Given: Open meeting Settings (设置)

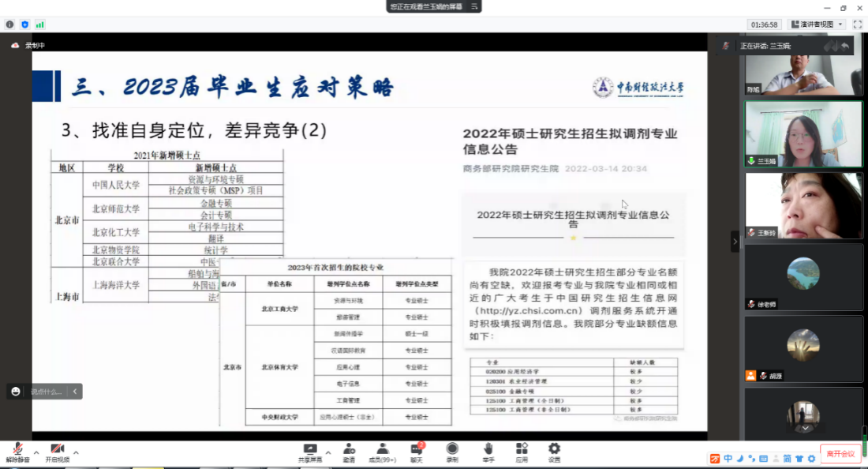Looking at the screenshot, I should tap(554, 452).
